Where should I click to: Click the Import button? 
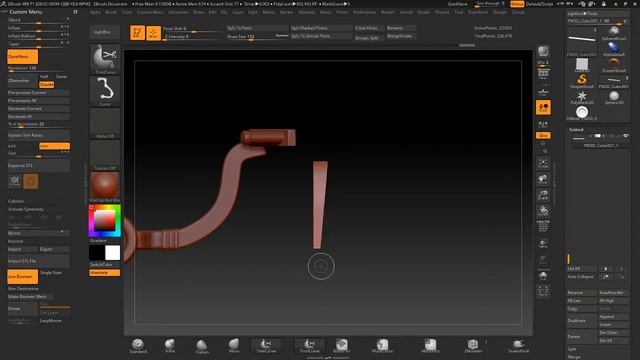22,249
